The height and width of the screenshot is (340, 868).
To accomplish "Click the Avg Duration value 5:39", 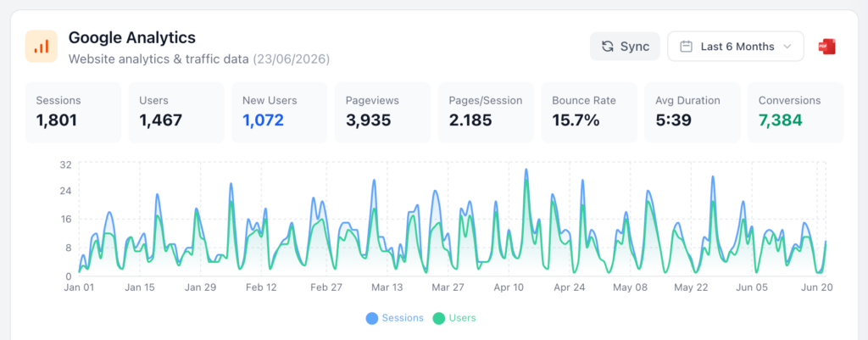I will click(x=673, y=120).
